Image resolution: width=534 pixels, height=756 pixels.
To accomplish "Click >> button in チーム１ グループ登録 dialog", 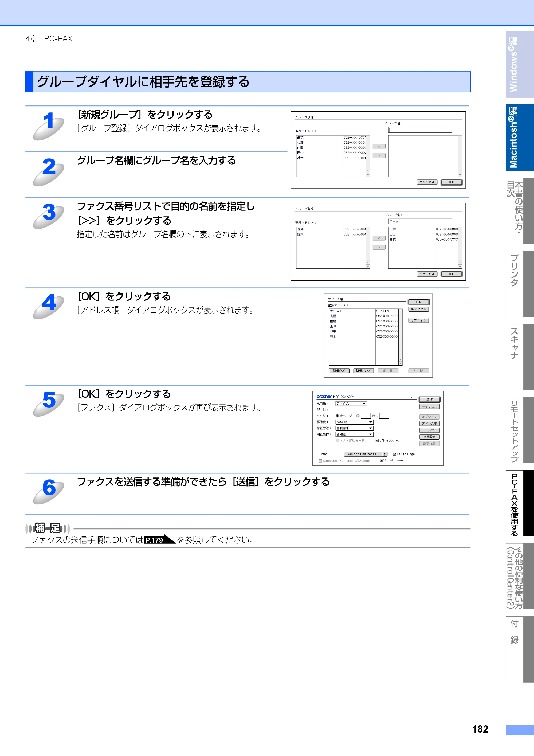I will pyautogui.click(x=379, y=238).
